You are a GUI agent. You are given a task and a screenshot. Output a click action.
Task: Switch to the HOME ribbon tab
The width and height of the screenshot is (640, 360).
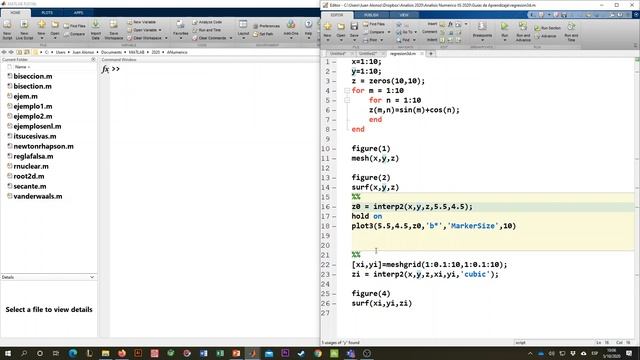(x=15, y=13)
